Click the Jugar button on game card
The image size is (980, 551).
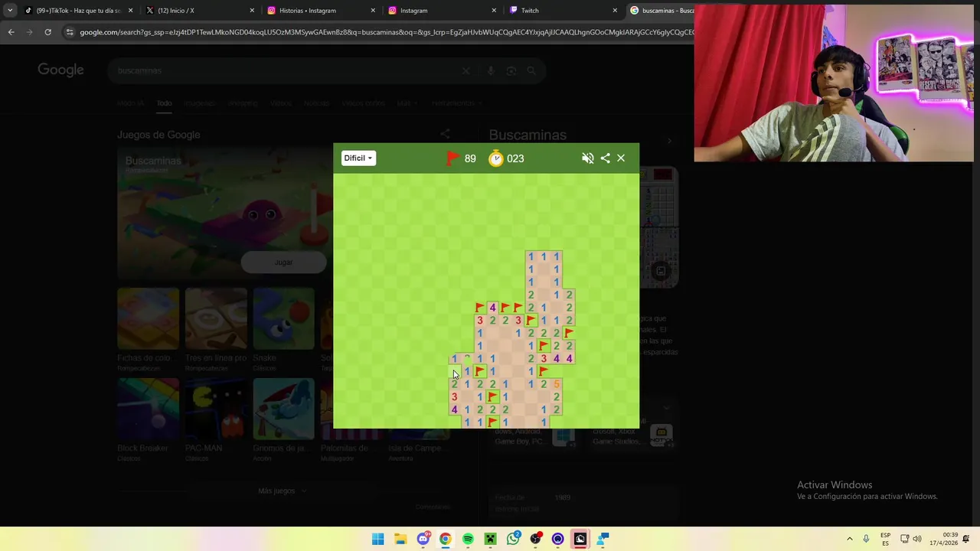[x=283, y=262]
